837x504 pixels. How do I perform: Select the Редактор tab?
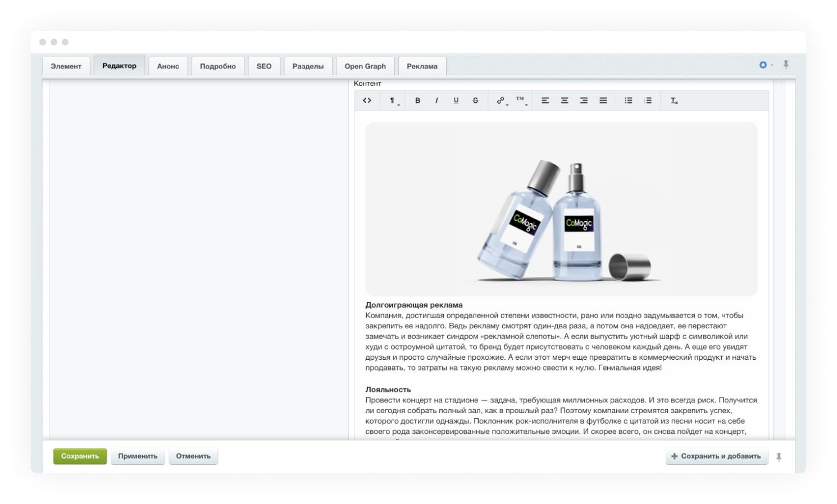(x=119, y=66)
